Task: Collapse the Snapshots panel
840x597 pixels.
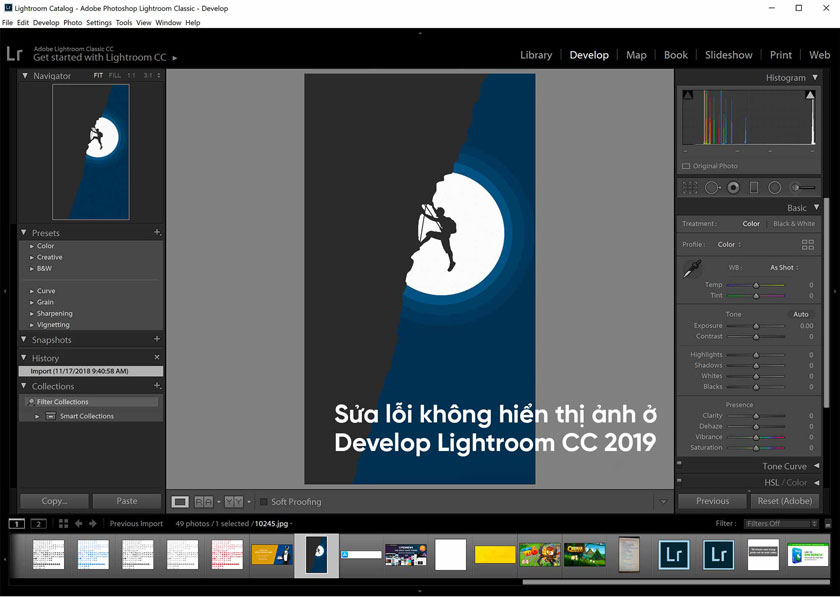Action: point(24,339)
